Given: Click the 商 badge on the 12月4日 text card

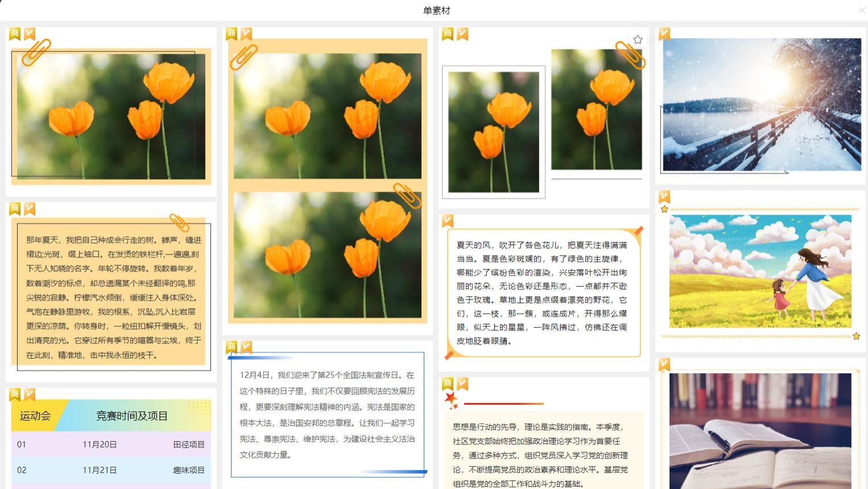Looking at the screenshot, I should (232, 347).
